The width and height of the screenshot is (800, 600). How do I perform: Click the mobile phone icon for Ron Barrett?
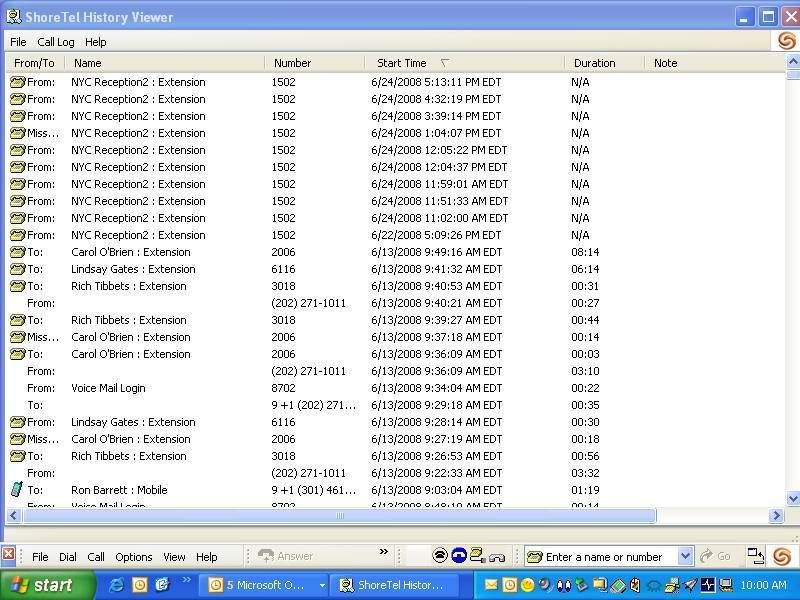pos(17,489)
